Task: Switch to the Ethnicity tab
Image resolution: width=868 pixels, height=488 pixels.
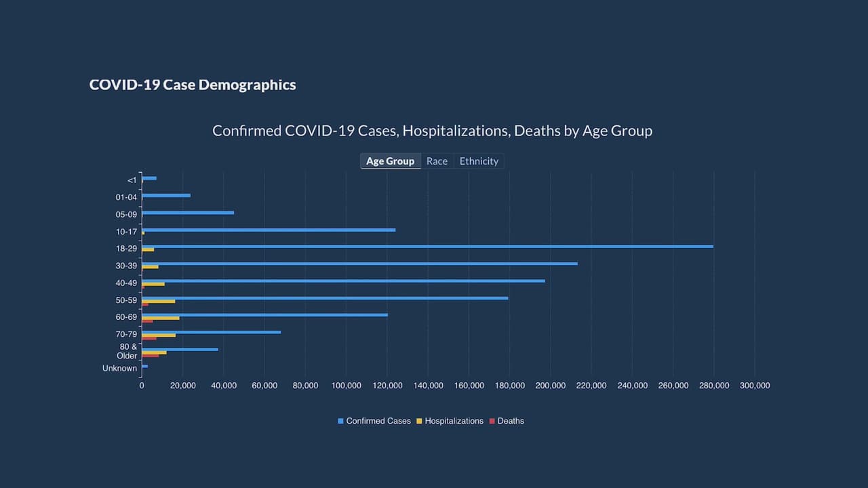Action: pos(479,161)
